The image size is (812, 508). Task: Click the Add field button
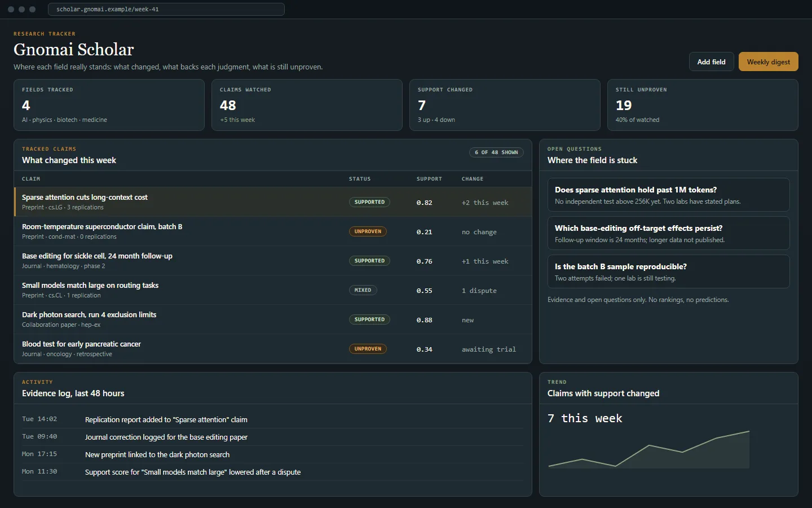click(x=711, y=62)
